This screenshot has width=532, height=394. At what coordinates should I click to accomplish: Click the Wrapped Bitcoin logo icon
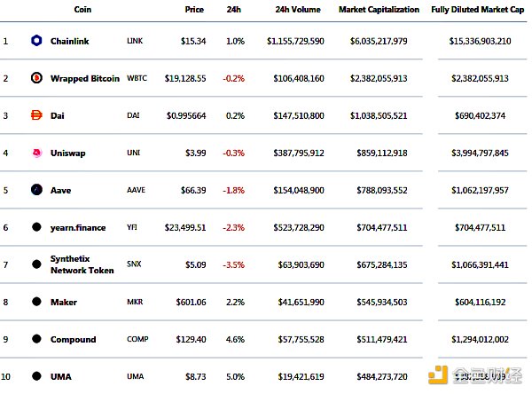click(36, 78)
